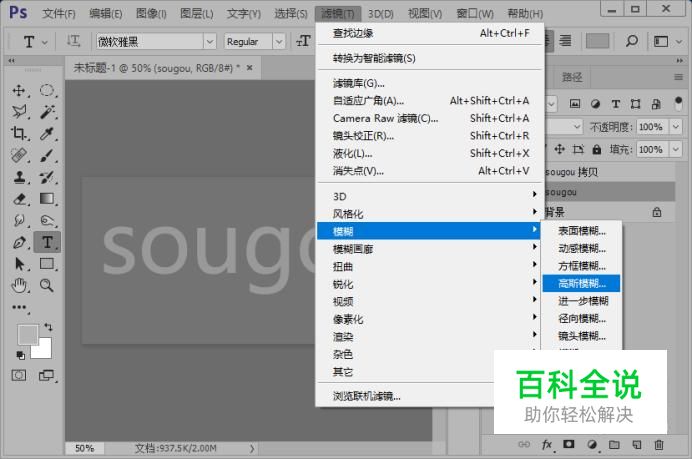Select the Hand tool

(x=19, y=286)
